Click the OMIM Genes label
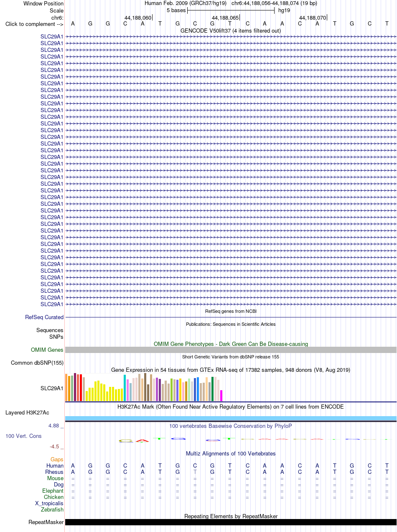Image resolution: width=397 pixels, height=532 pixels. [47, 350]
